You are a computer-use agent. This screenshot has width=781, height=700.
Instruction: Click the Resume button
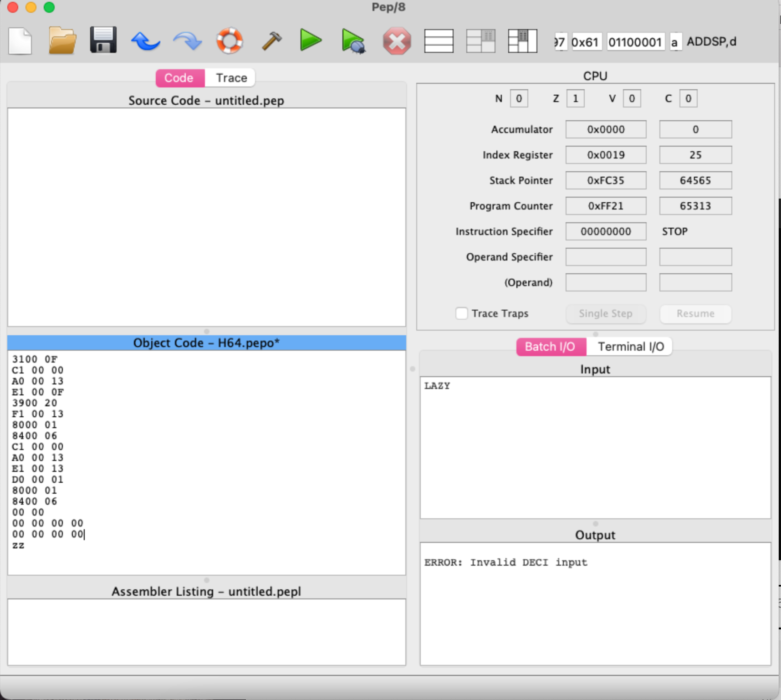(695, 314)
